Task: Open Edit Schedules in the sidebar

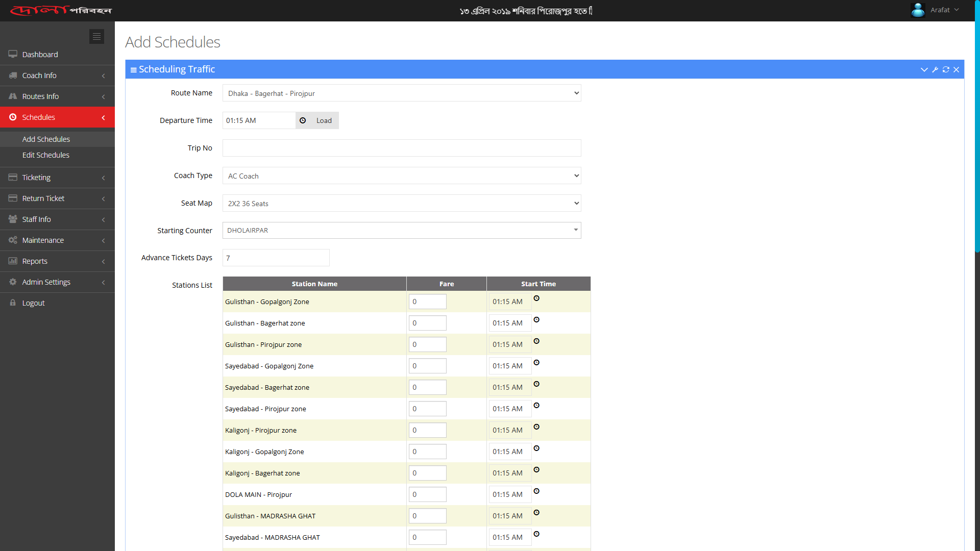Action: pos(46,155)
